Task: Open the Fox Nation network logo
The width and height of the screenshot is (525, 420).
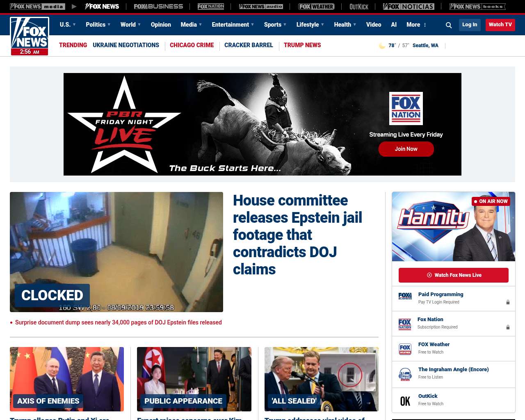Action: [211, 7]
